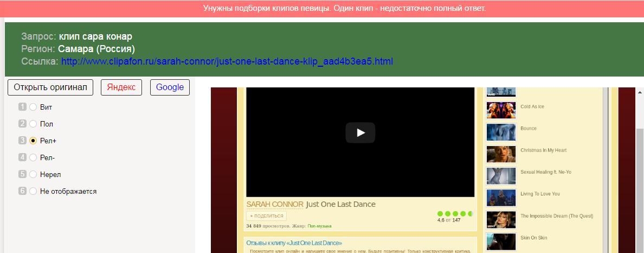The height and width of the screenshot is (253, 644).
Task: Select the Пол radio option
Action: coord(33,124)
